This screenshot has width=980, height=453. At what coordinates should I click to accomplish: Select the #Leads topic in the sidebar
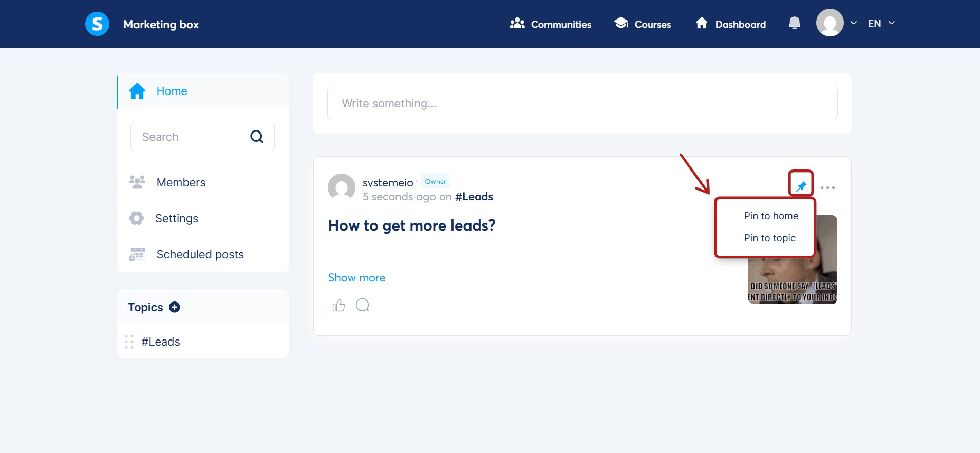point(161,342)
